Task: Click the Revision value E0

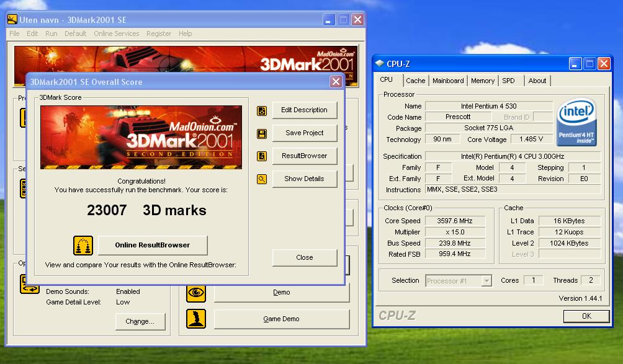Action: pos(584,179)
